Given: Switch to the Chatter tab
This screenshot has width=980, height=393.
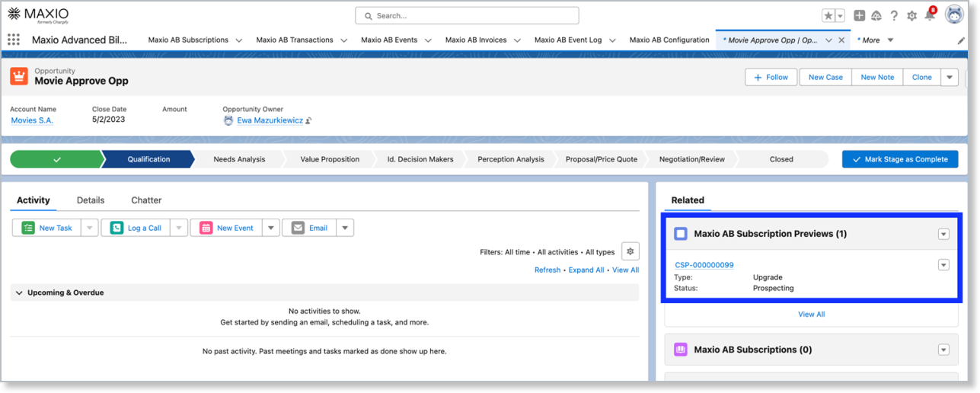Looking at the screenshot, I should click(x=146, y=200).
